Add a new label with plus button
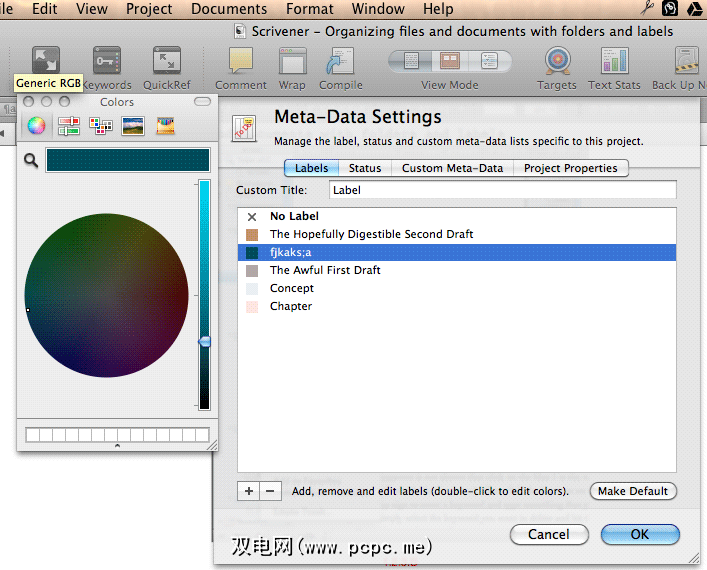This screenshot has height=570, width=707. coord(248,491)
